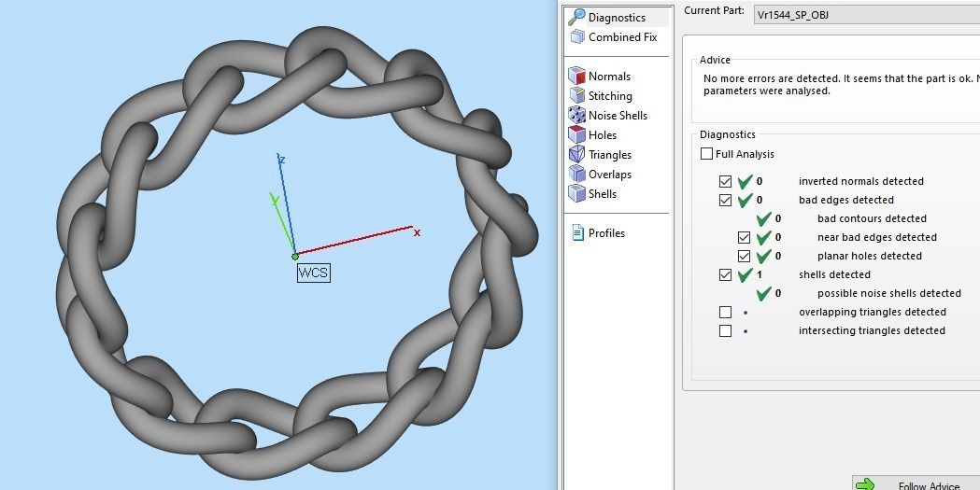Select the Stitching fix icon
980x490 pixels.
click(x=576, y=95)
